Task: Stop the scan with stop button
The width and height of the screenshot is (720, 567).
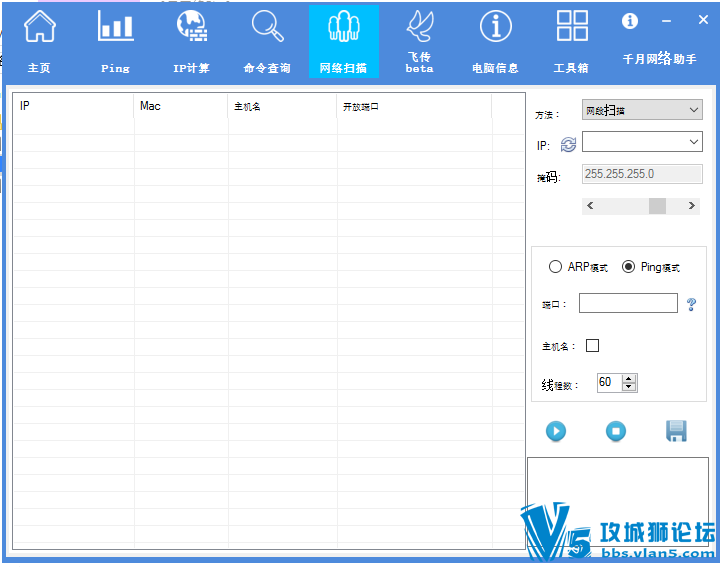Action: point(616,431)
